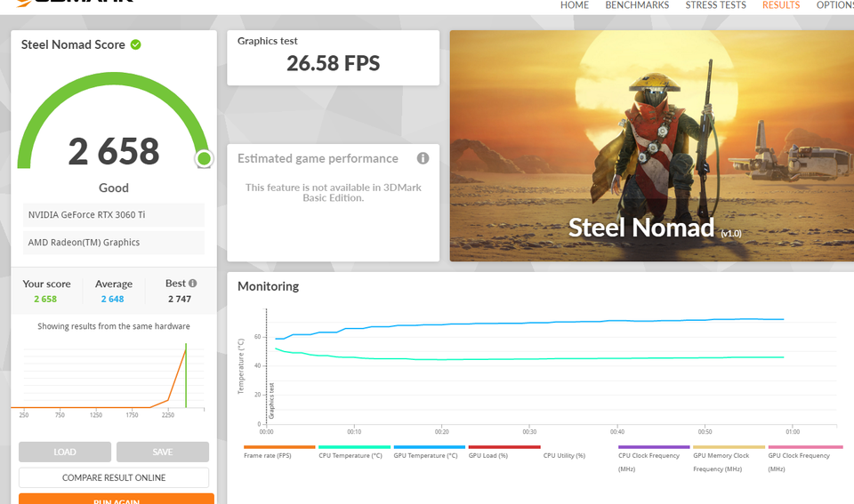Click the info icon in Estimated game performance
This screenshot has width=854, height=504.
(x=423, y=158)
